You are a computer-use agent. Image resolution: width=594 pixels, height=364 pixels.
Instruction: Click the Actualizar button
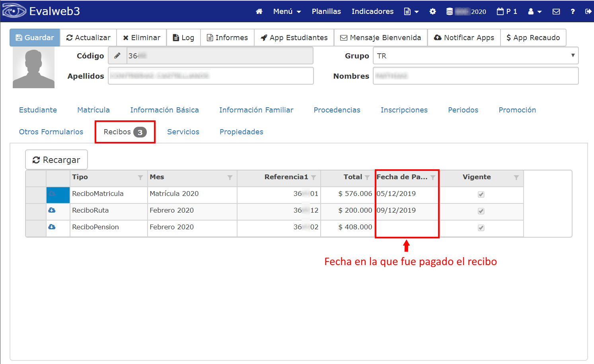[x=88, y=38]
